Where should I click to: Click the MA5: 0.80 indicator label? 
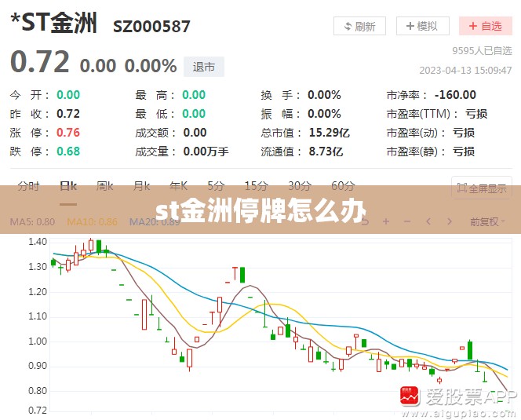(x=32, y=222)
